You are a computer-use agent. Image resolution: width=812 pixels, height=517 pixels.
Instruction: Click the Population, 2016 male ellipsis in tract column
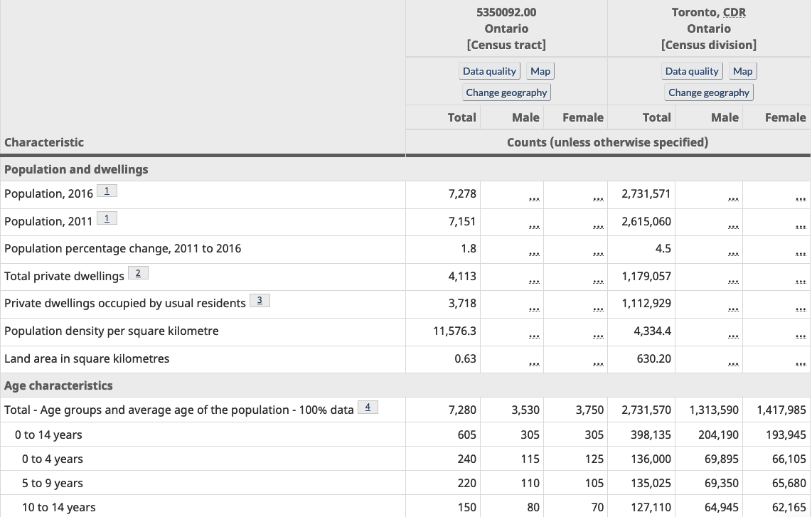coord(534,198)
